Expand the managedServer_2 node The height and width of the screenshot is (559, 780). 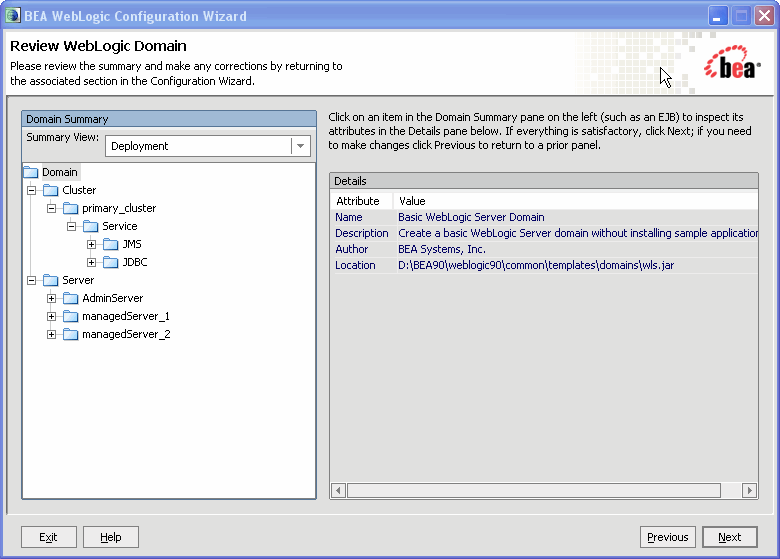tap(51, 334)
